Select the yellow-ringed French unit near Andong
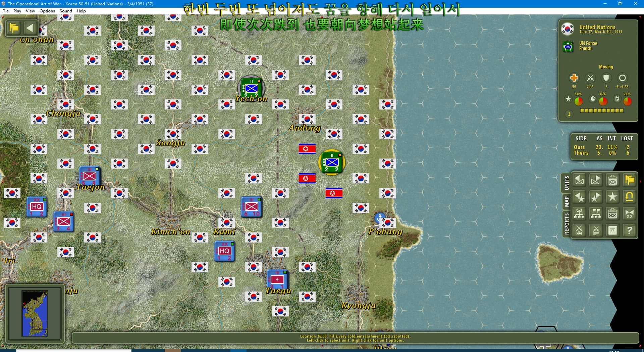644x352 pixels. point(332,163)
